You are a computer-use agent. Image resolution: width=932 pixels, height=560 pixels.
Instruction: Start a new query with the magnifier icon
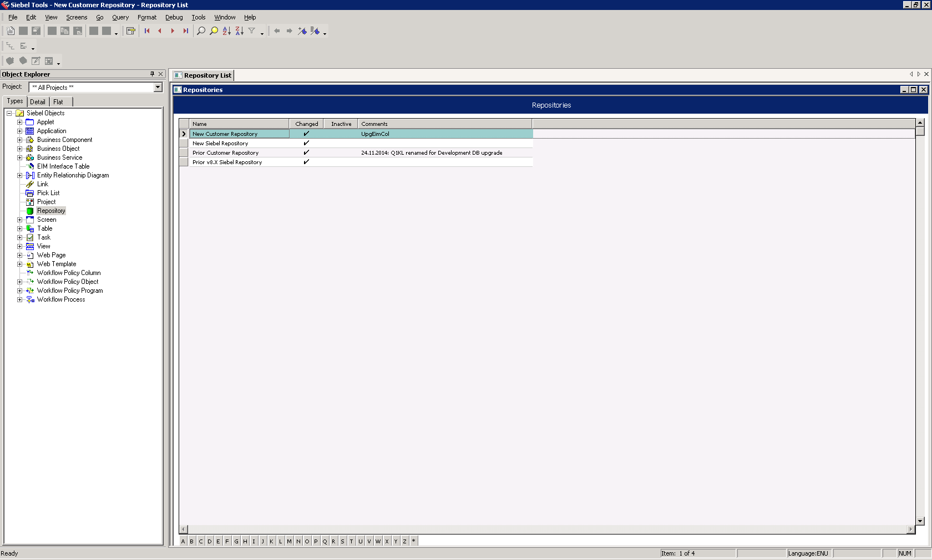pos(201,31)
